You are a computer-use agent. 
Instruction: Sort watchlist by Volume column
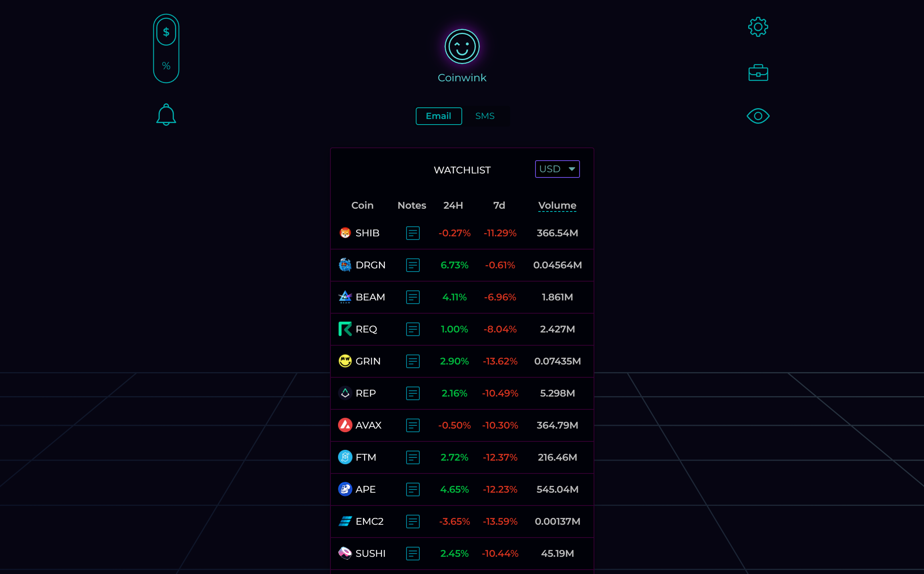[x=557, y=205]
